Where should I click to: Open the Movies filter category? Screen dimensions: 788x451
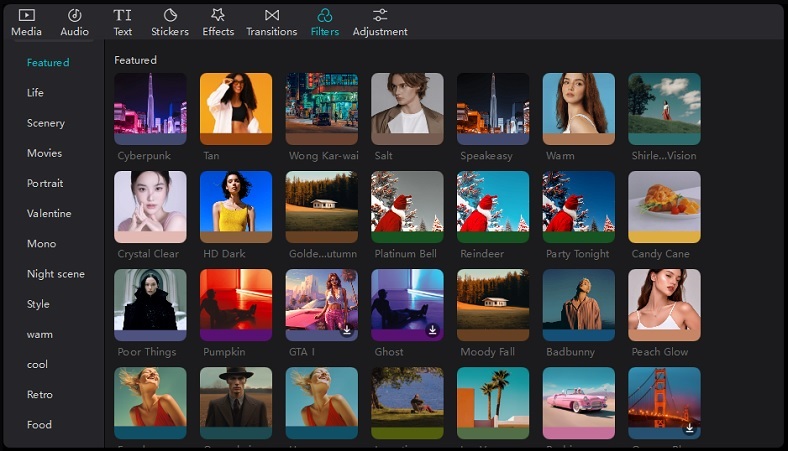pyautogui.click(x=44, y=153)
